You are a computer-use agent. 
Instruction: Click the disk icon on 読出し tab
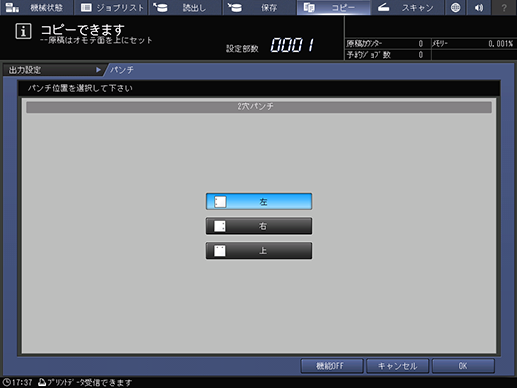tap(160, 7)
